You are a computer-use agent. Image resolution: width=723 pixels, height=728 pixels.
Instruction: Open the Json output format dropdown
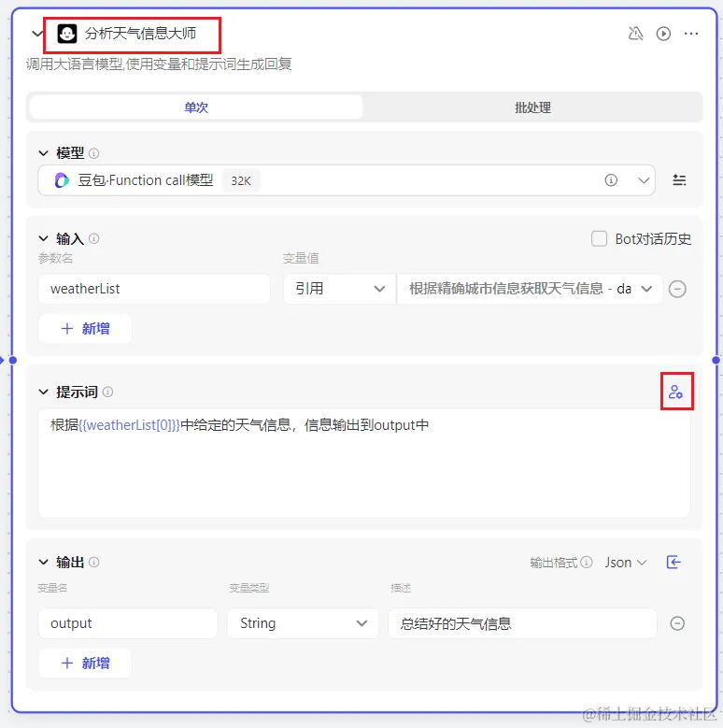coord(626,563)
